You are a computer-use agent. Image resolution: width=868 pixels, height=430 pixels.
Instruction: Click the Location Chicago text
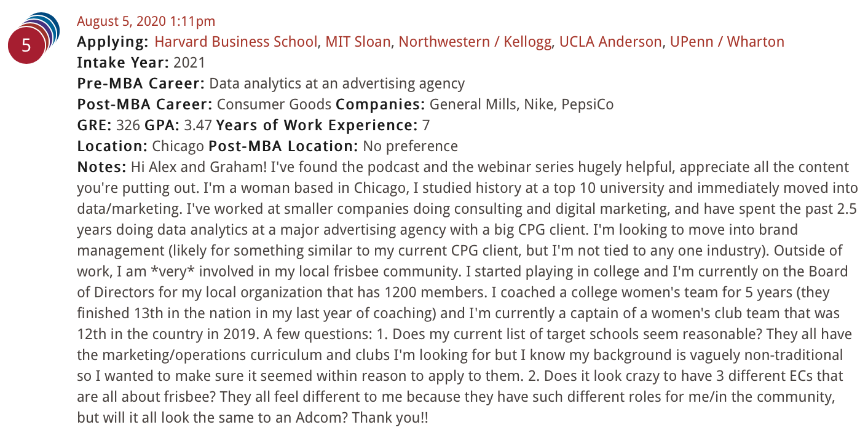tap(178, 146)
